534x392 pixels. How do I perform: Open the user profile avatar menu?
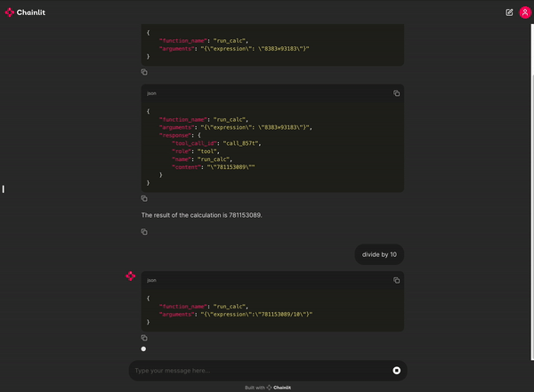[525, 12]
